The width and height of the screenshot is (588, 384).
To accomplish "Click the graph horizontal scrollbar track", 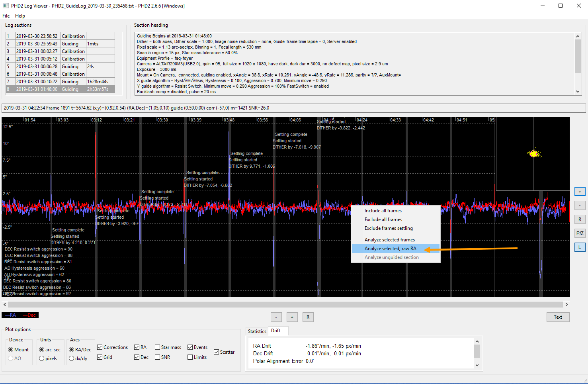I will pos(286,305).
